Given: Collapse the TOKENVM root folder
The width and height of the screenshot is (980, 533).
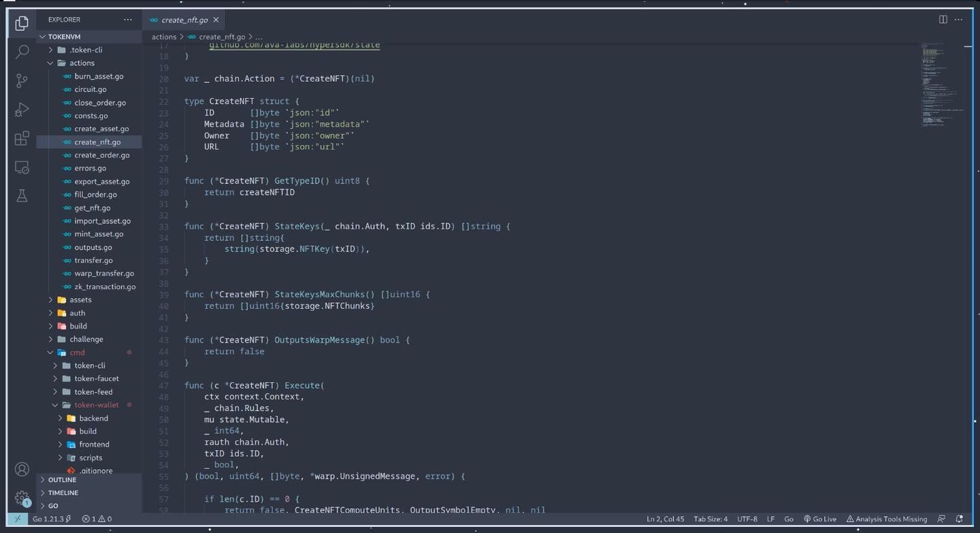Looking at the screenshot, I should [x=89, y=37].
